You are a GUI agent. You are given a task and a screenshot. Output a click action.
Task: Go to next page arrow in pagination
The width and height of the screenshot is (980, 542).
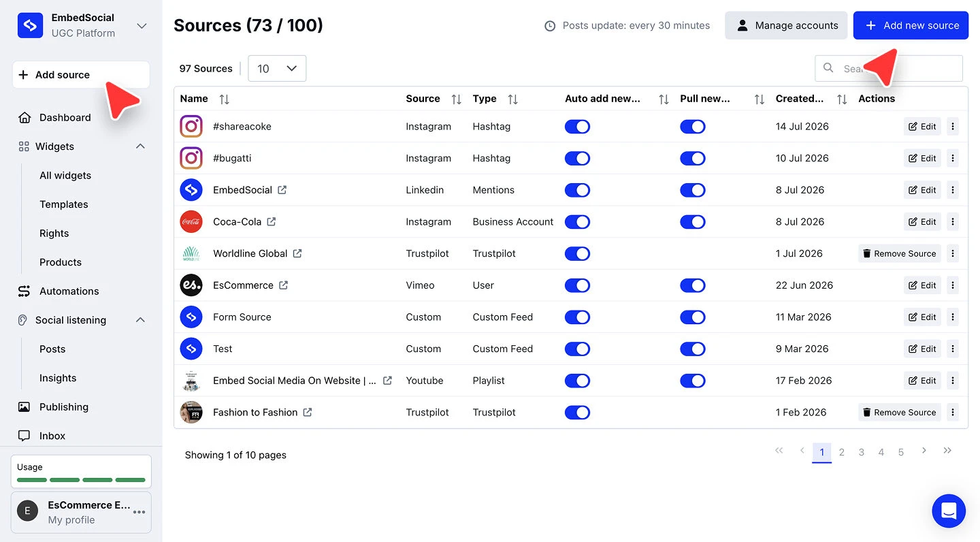[924, 451]
